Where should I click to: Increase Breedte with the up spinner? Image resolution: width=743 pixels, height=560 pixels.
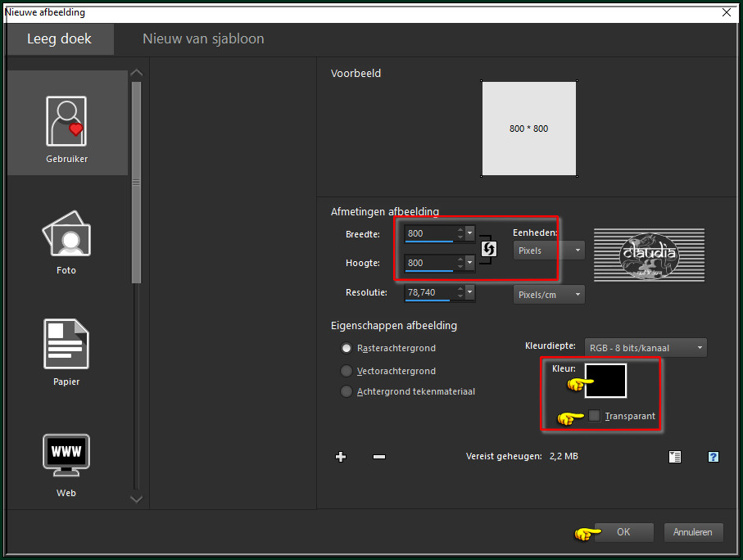[460, 230]
